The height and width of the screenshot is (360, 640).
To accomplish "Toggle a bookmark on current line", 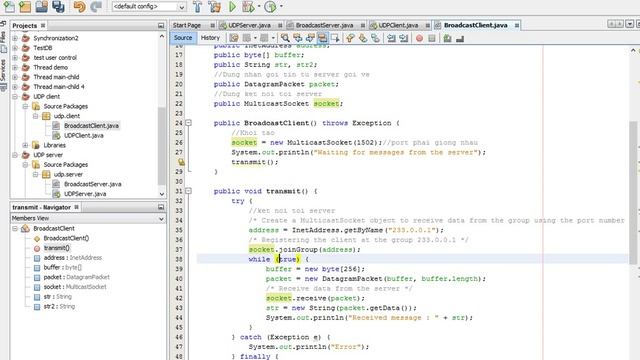I will 375,38.
